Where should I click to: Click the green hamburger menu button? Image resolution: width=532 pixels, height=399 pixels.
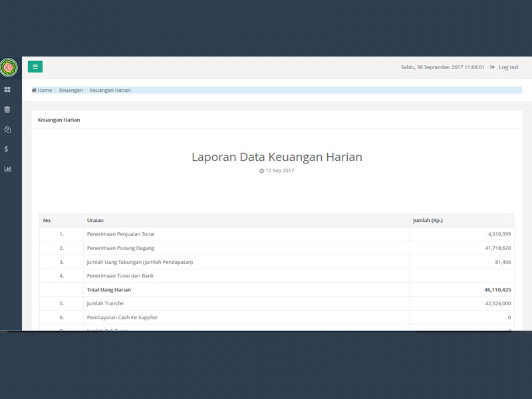tap(35, 66)
